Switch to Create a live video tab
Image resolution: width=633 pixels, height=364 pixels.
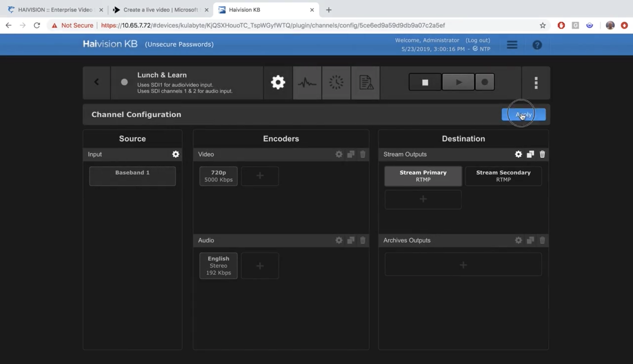coord(160,10)
